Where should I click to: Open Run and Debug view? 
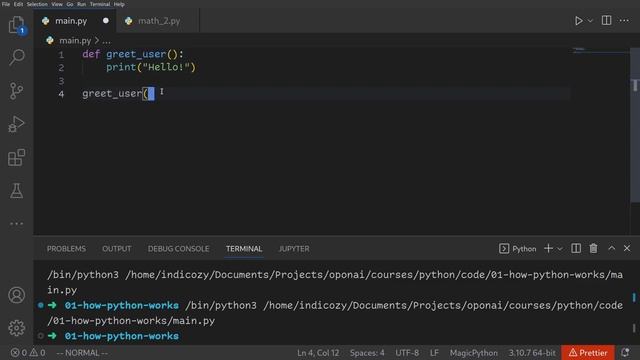coord(16,124)
